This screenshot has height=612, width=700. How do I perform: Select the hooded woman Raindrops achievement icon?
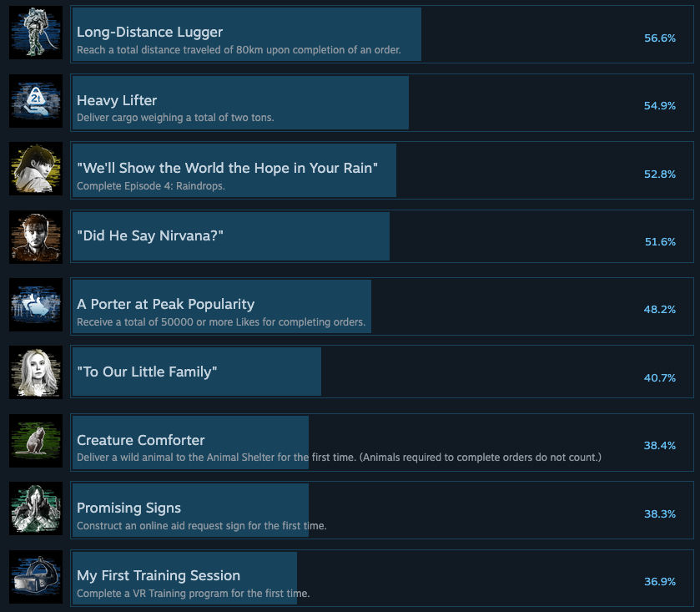pyautogui.click(x=36, y=169)
